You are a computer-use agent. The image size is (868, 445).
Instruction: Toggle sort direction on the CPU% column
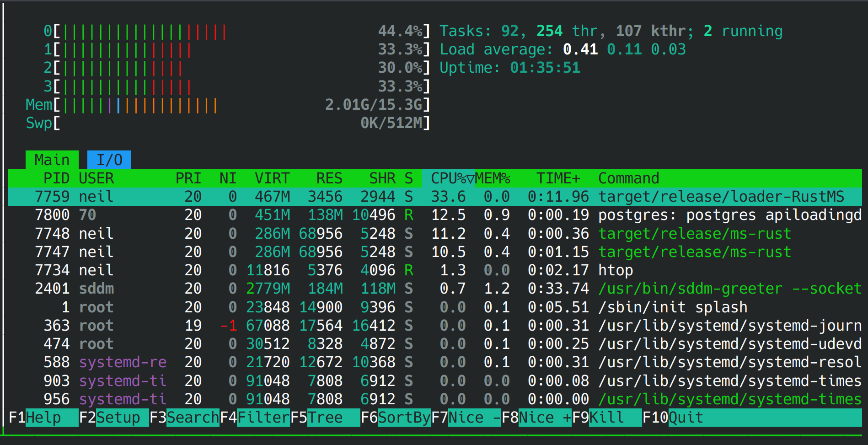click(x=448, y=178)
